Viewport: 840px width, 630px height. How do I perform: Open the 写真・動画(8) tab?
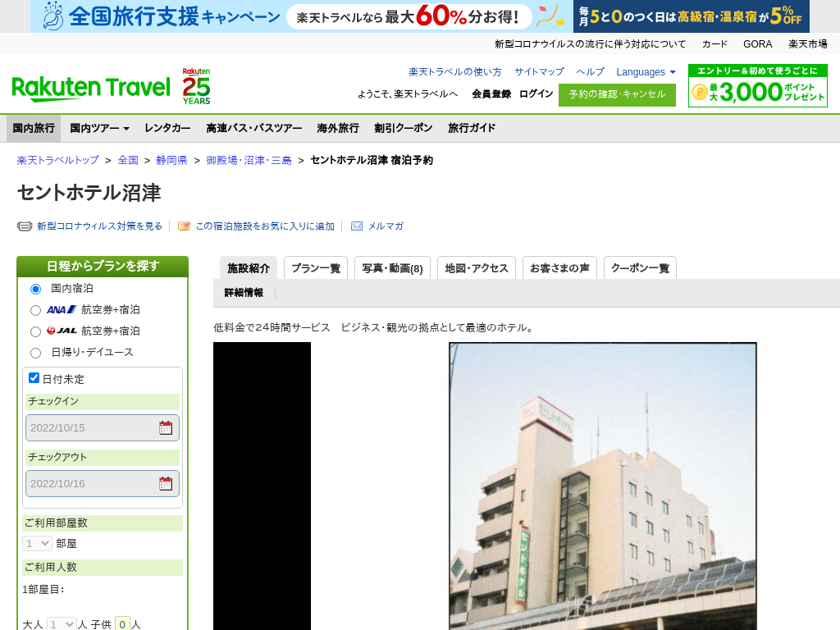click(x=392, y=268)
